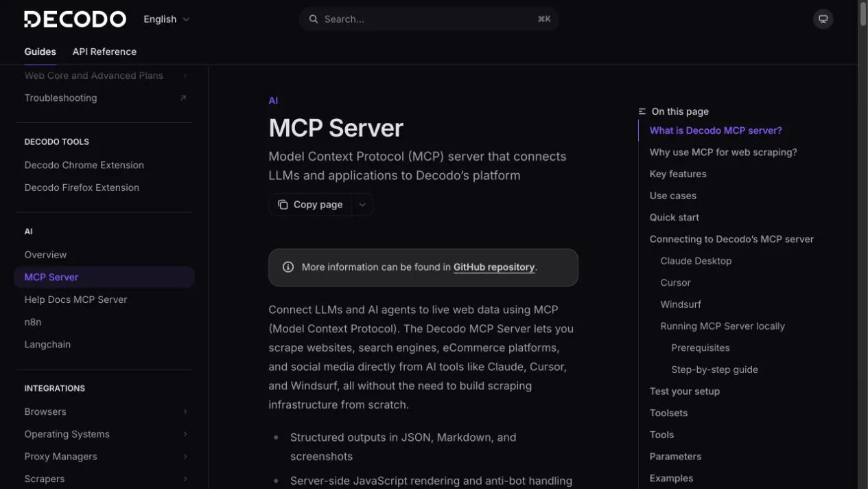
Task: Click the On this page list icon
Action: (642, 111)
